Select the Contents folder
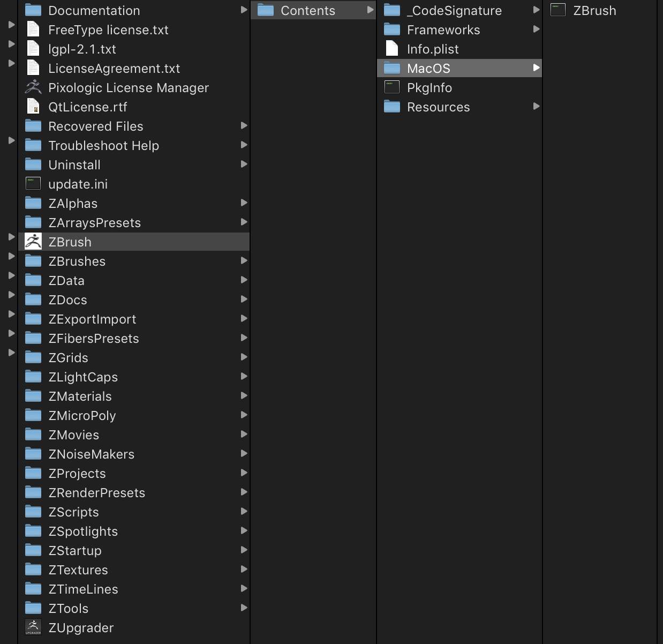The height and width of the screenshot is (644, 663). coord(308,10)
